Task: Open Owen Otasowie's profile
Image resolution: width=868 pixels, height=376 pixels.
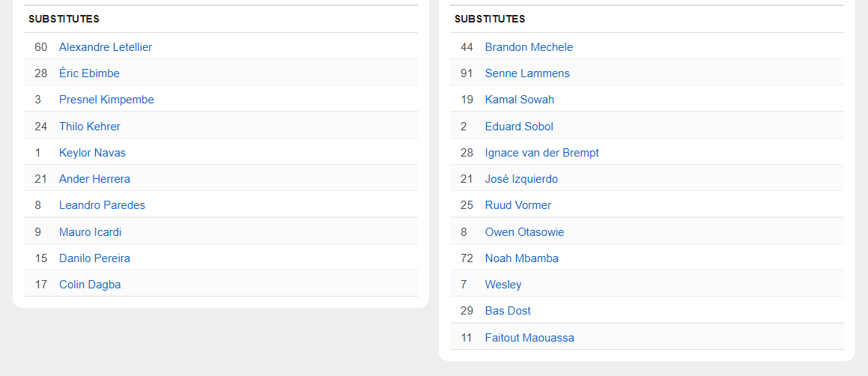Action: [x=524, y=232]
